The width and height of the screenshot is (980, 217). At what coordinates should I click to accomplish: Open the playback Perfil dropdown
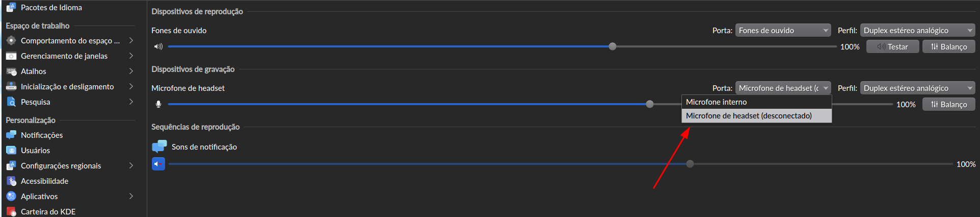(x=917, y=31)
